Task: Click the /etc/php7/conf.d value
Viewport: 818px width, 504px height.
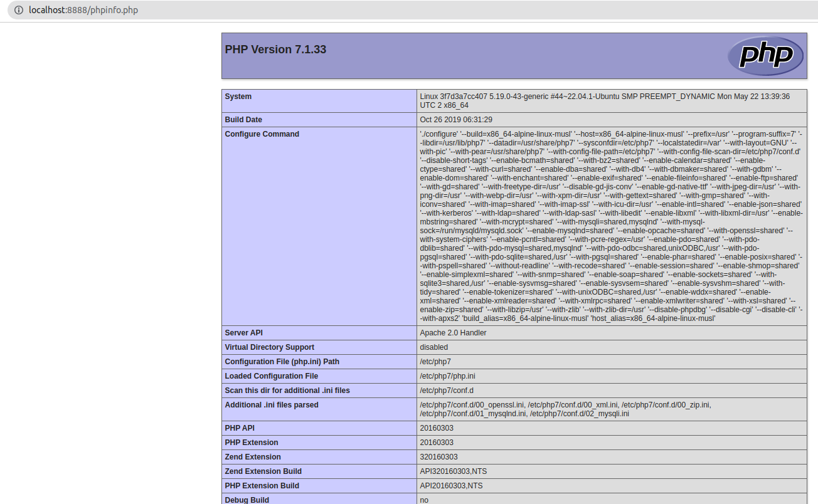Action: (447, 391)
